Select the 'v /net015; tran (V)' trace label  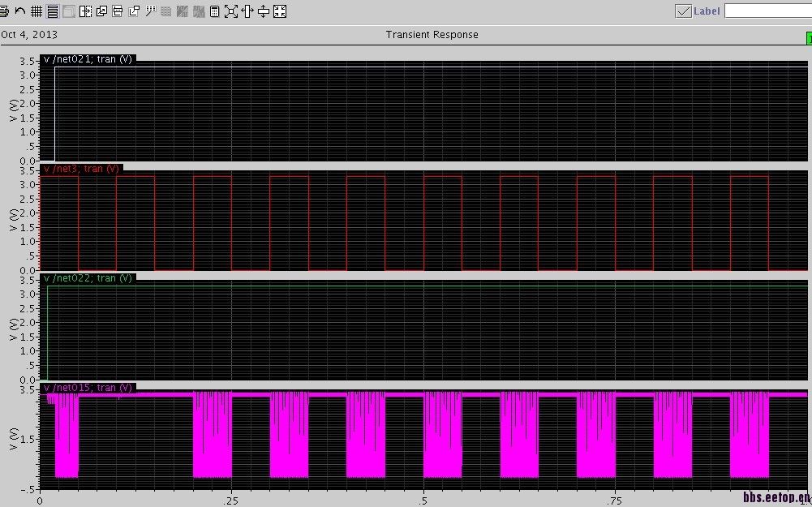(88, 388)
